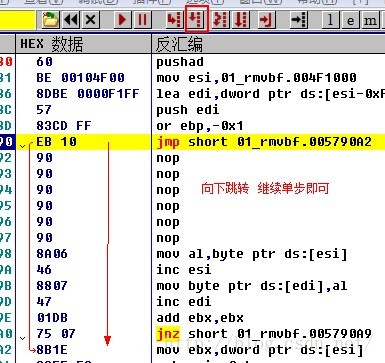Click hex data '57'
The image size is (385, 363).
[x=44, y=110]
